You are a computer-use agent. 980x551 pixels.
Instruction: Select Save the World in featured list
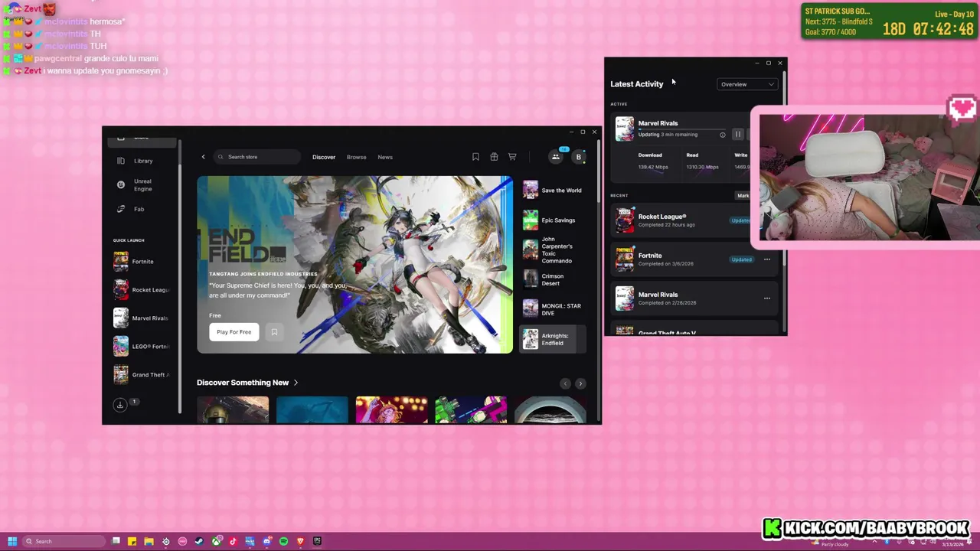[554, 191]
